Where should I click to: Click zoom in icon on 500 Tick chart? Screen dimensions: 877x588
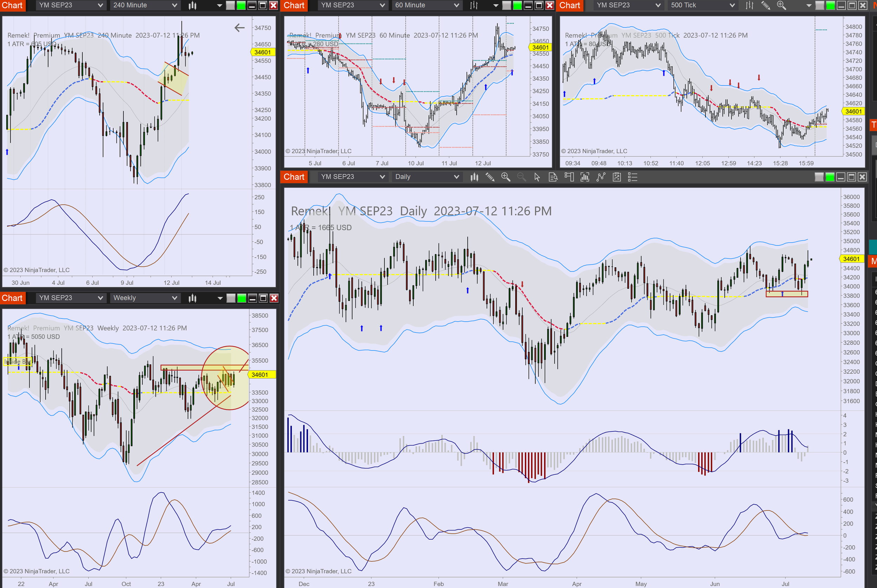(x=781, y=5)
